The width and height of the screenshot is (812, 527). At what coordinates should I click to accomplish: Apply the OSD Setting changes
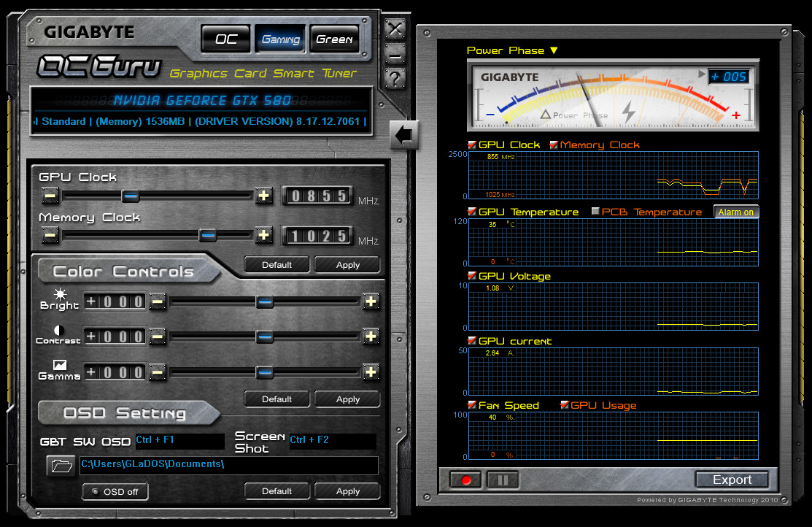coord(347,491)
